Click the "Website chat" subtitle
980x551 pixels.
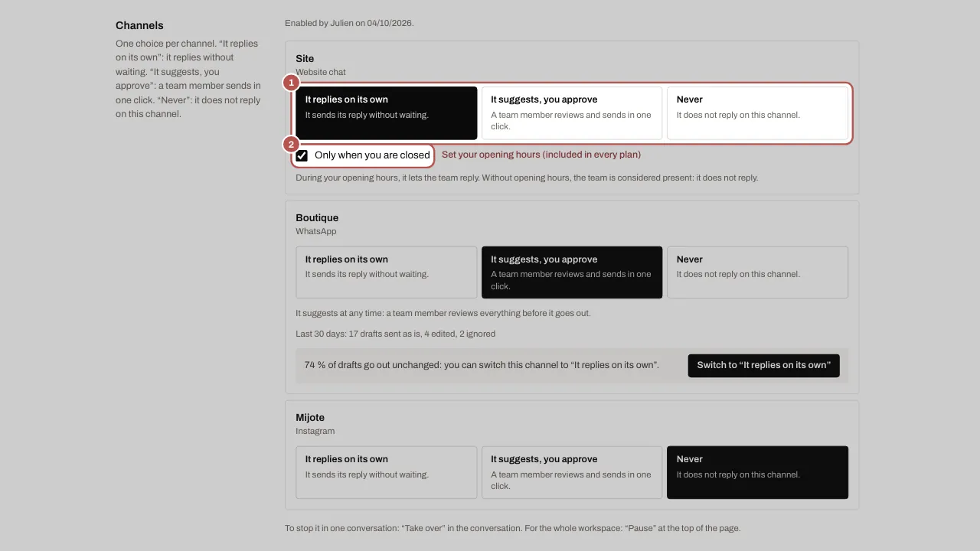pyautogui.click(x=321, y=72)
